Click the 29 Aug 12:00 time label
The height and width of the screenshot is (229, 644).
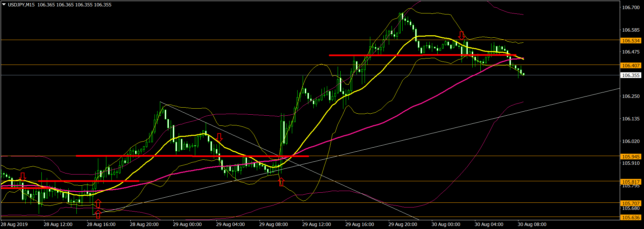pos(316,224)
